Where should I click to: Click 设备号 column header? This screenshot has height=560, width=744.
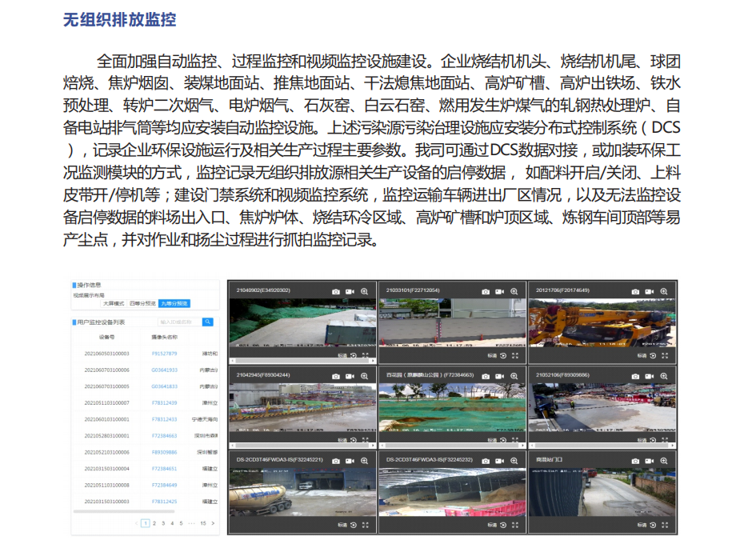tap(106, 337)
